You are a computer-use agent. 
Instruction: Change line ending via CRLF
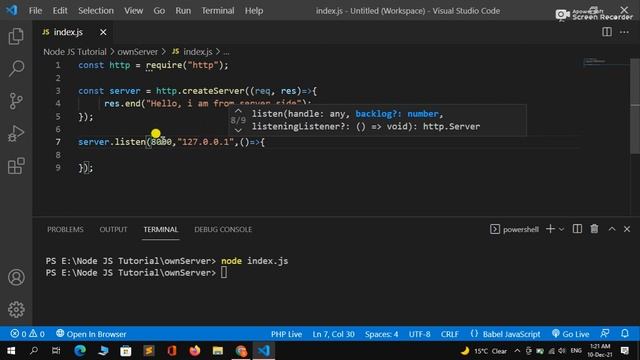[449, 334]
